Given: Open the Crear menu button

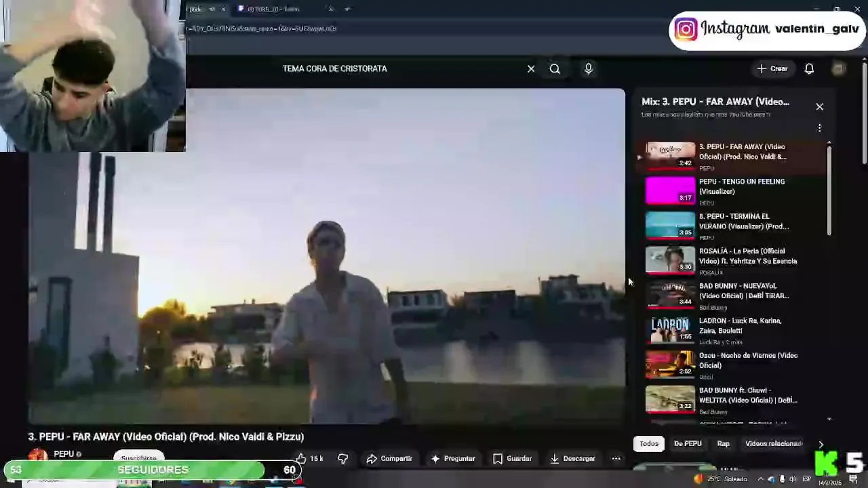Looking at the screenshot, I should pyautogui.click(x=772, y=68).
